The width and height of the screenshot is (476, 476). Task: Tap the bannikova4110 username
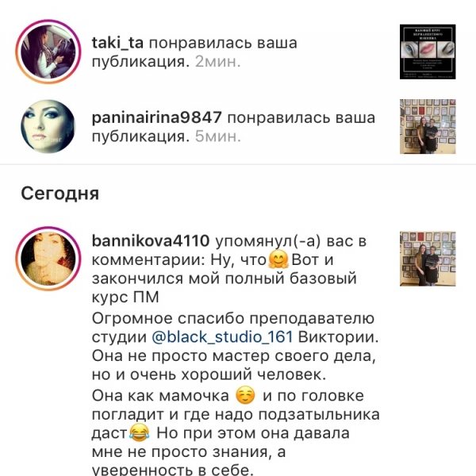[x=151, y=241]
